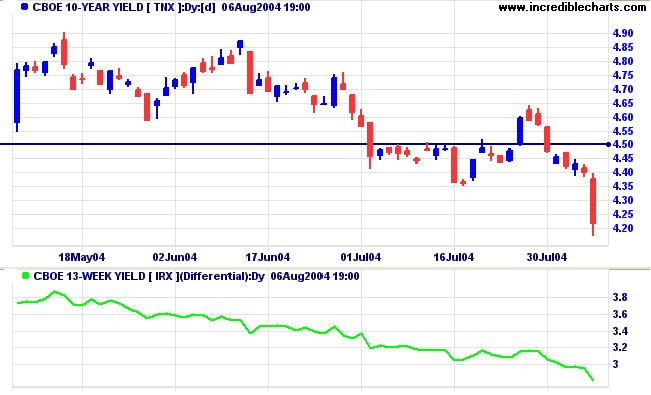
Task: Click the 4.65 yield axis value
Action: pyautogui.click(x=623, y=103)
